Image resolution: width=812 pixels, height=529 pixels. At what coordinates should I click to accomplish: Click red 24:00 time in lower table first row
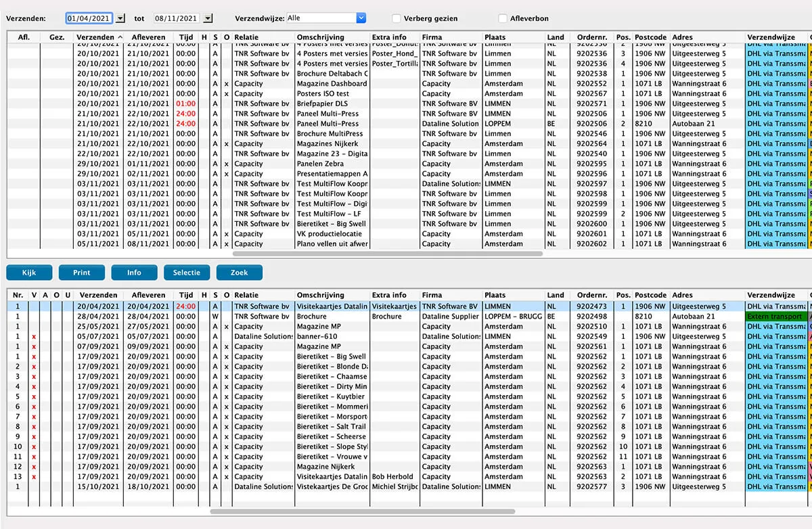pos(185,306)
